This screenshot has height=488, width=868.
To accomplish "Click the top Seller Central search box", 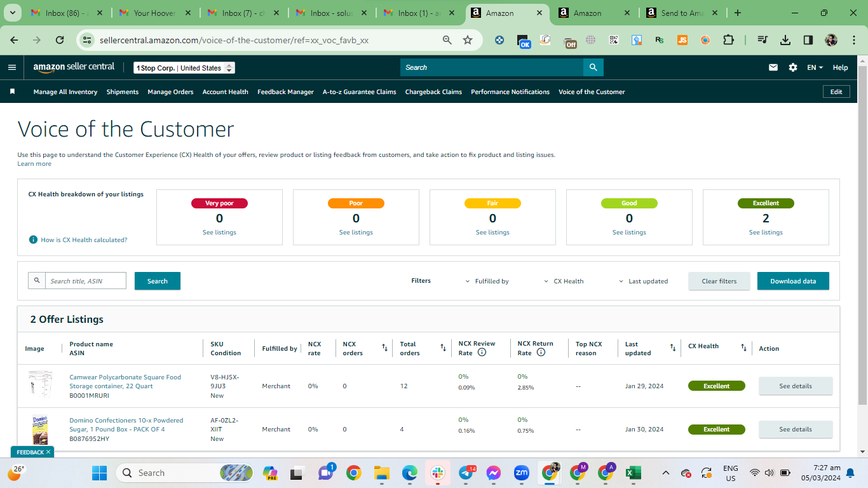I will 492,67.
